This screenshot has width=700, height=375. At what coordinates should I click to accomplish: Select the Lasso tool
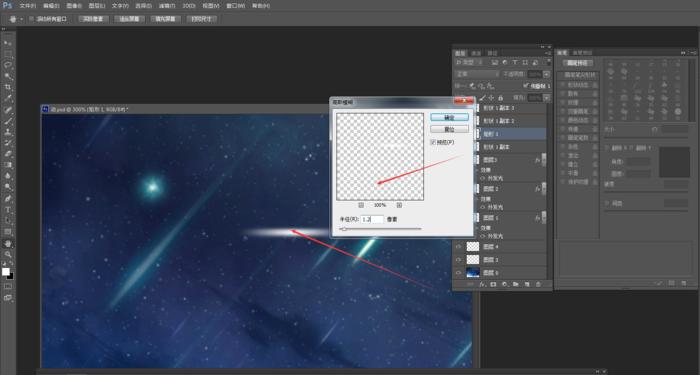(8, 65)
